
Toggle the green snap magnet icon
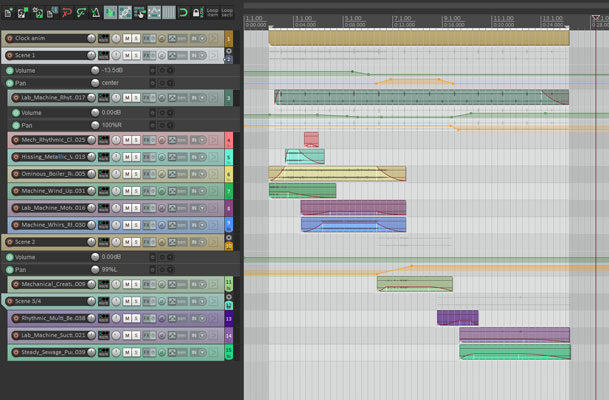click(x=183, y=13)
